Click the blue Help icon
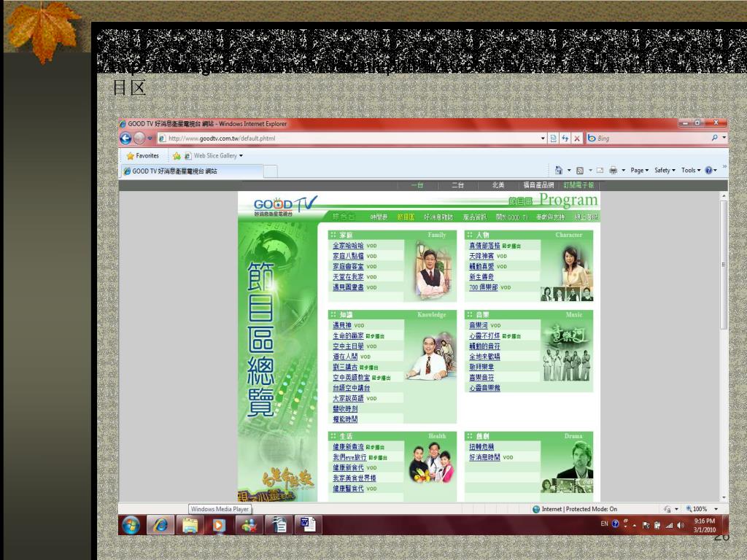The height and width of the screenshot is (560, 747). tap(708, 170)
